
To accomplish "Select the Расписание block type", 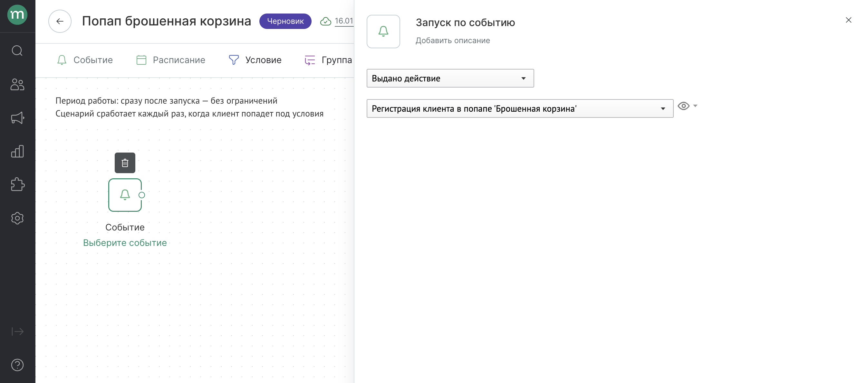I will 170,60.
